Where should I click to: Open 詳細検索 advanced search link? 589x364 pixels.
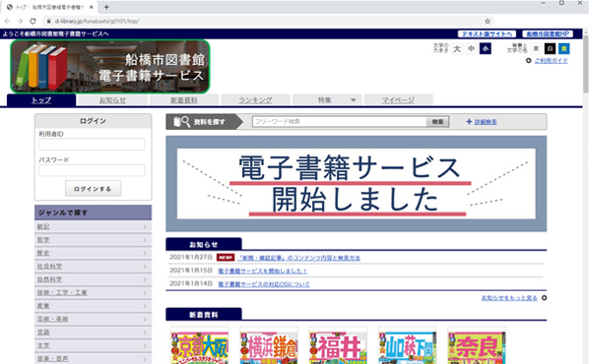pos(486,122)
